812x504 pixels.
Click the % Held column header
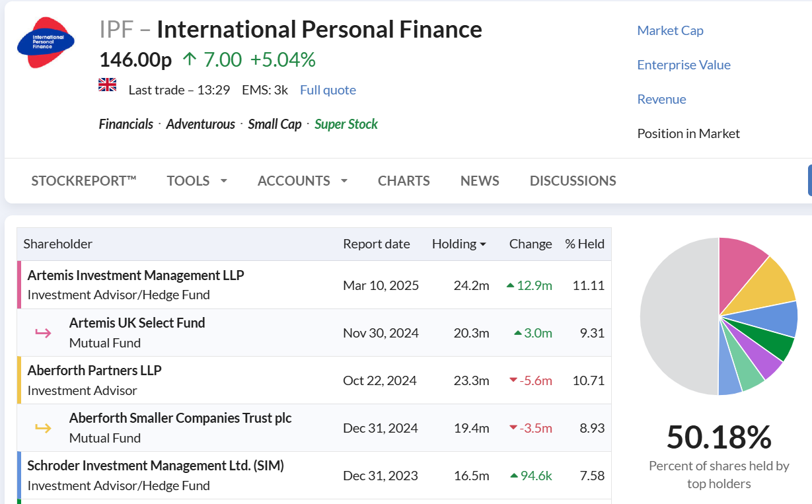(585, 244)
